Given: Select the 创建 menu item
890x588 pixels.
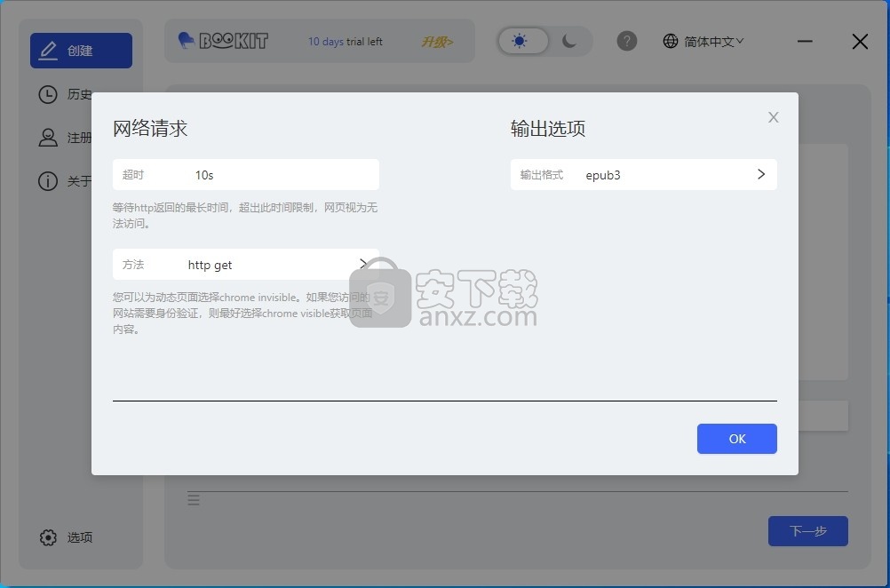Looking at the screenshot, I should 81,51.
